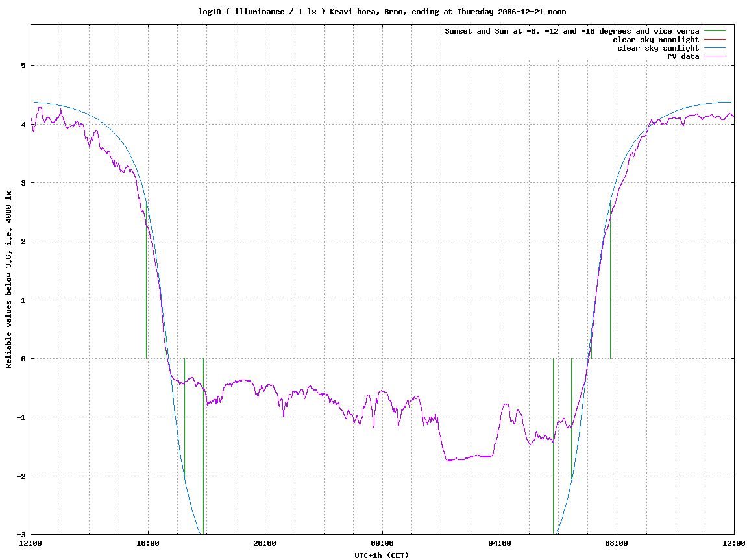Click the 'Sunset and Sun at -6, -12 and -18 degrees' legend entry
This screenshot has height=560, width=747.
click(572, 31)
